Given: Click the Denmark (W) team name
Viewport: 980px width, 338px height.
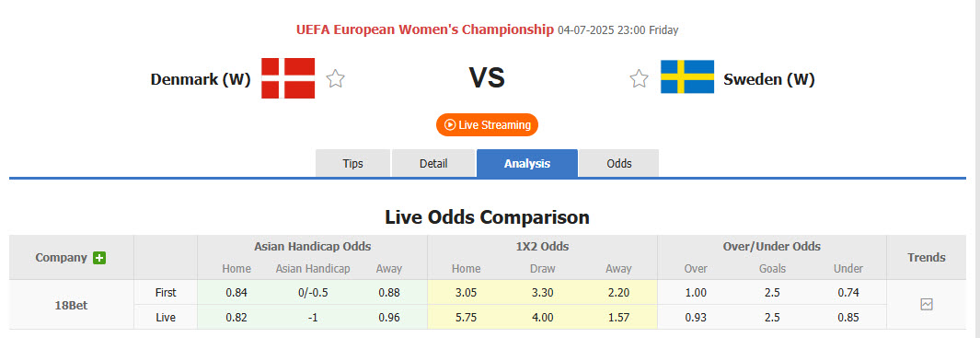Looking at the screenshot, I should coord(201,79).
